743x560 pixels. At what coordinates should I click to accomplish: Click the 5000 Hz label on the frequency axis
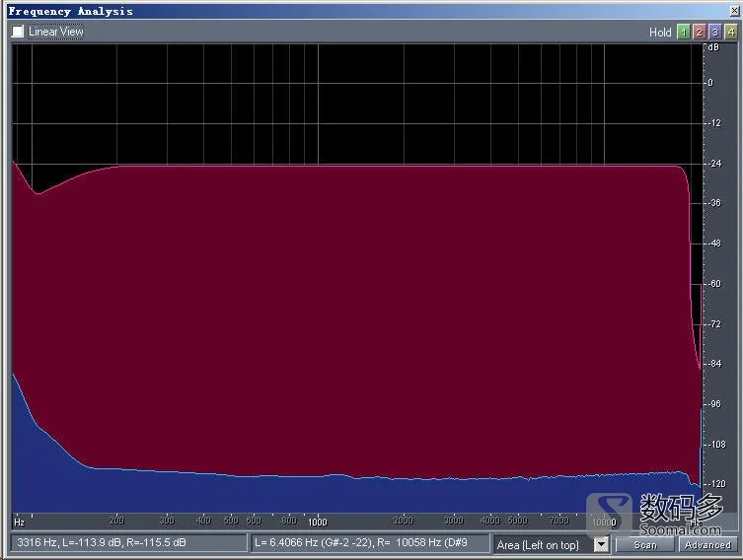(x=517, y=521)
